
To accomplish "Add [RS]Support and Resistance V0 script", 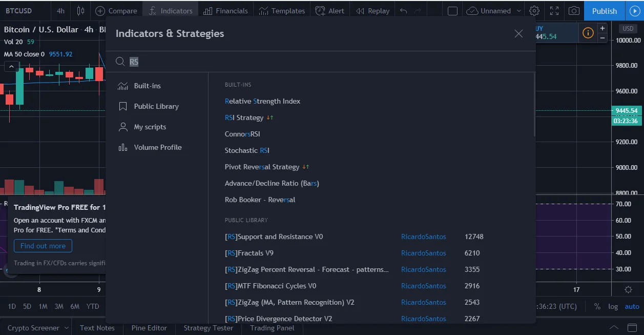I will (x=274, y=237).
